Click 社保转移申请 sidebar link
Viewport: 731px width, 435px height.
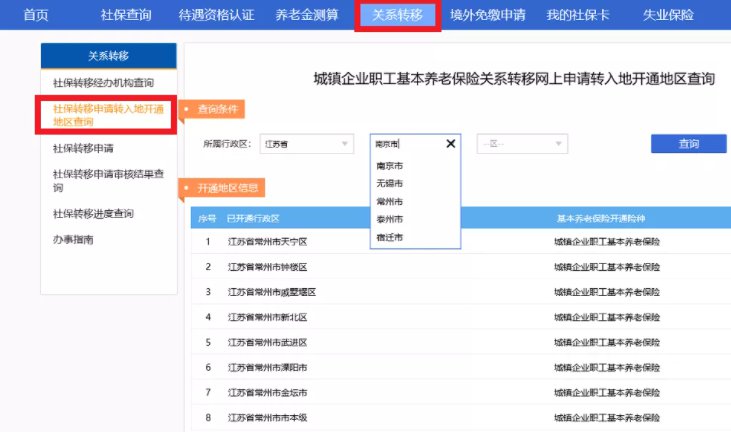[x=83, y=148]
